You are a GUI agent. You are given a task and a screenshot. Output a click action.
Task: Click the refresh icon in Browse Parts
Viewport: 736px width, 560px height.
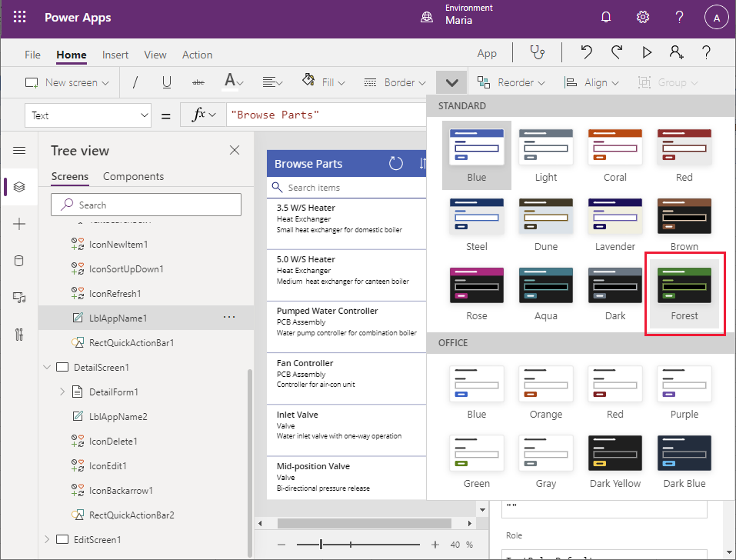[x=396, y=163]
